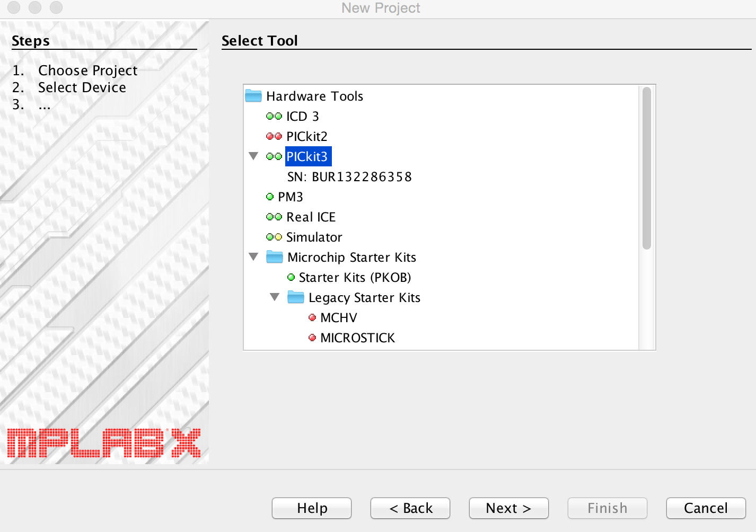Click the Microchip Starter Kits label

(351, 257)
